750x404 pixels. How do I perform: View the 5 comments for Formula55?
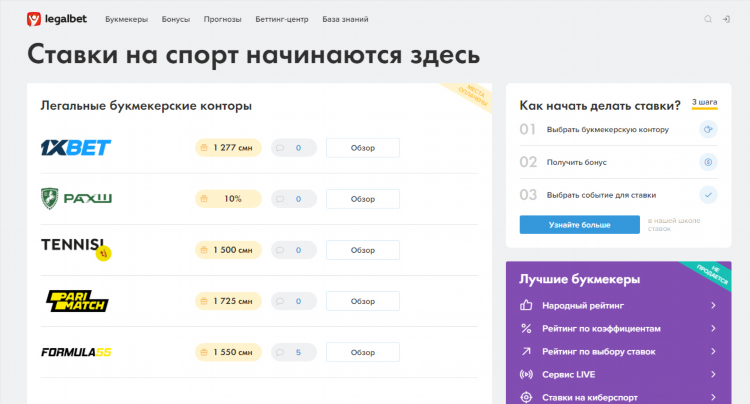click(x=294, y=352)
